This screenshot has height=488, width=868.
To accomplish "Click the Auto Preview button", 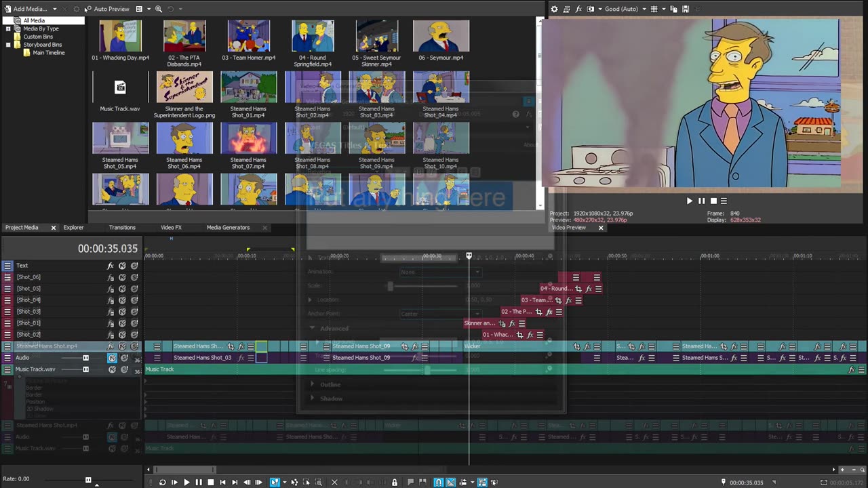I will 107,9.
